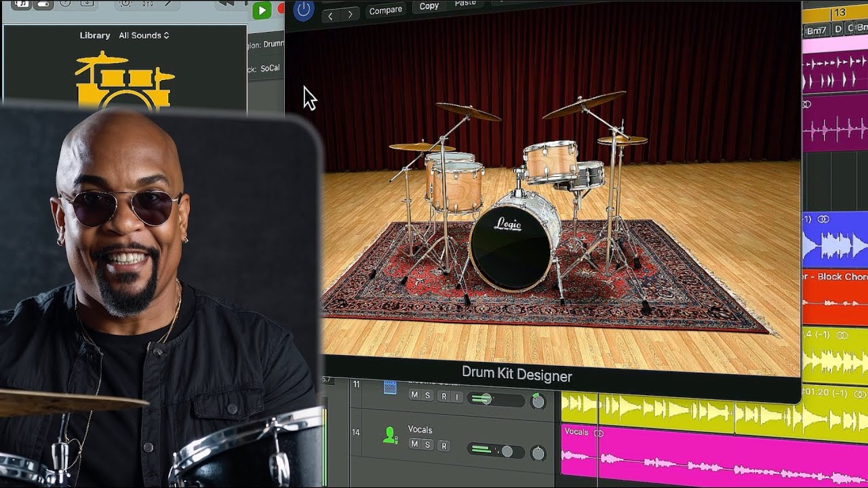868x488 pixels.
Task: Click the D chord marker
Action: 838,30
